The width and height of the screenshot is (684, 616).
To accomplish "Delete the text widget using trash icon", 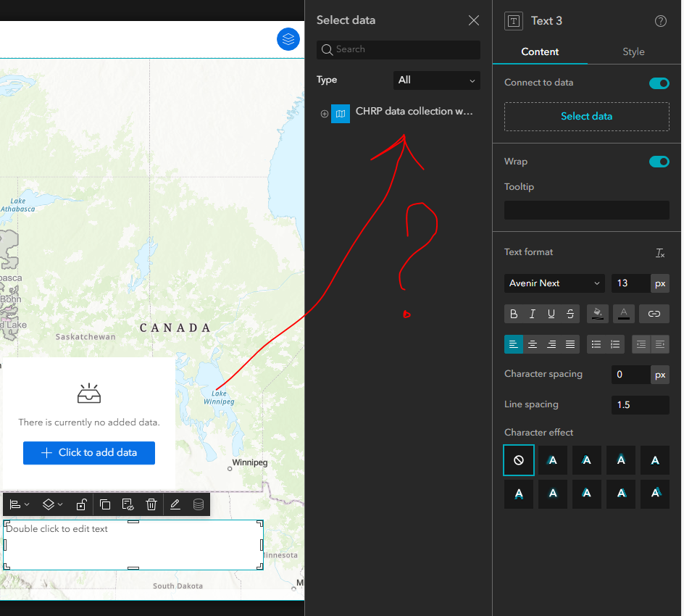I will pos(151,504).
